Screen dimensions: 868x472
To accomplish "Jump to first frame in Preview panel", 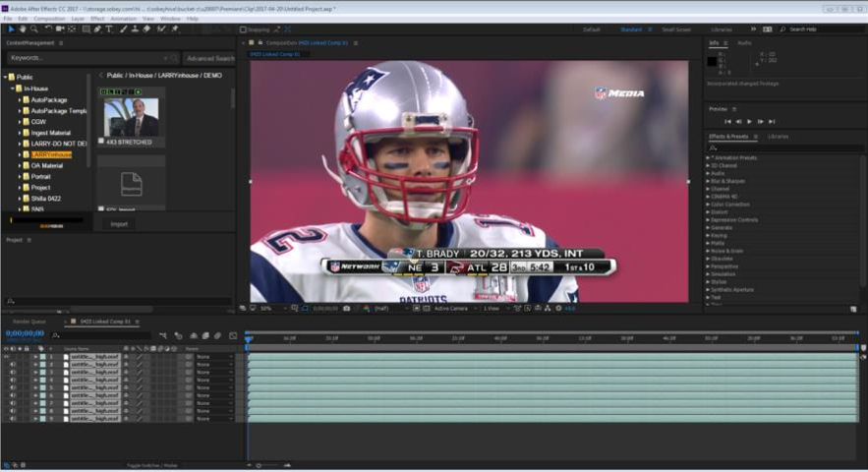I will point(727,121).
